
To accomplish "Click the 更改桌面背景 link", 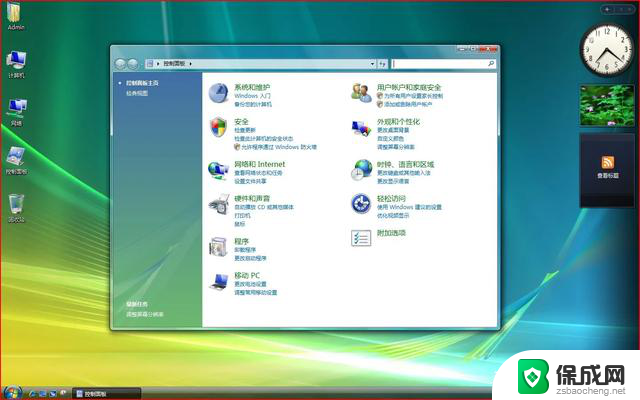I will [393, 130].
